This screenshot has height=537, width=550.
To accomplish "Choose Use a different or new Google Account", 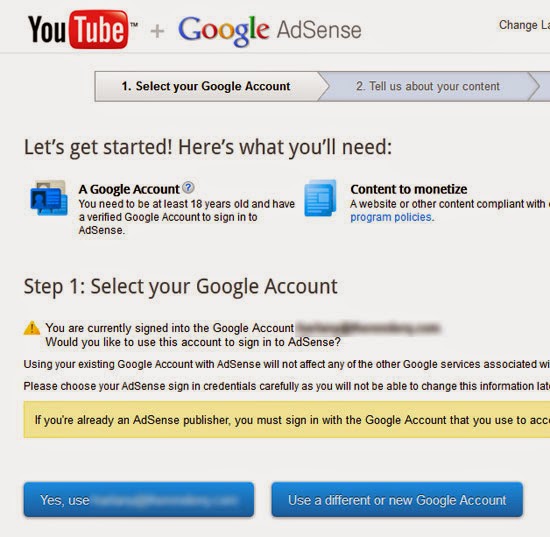I will (x=397, y=499).
